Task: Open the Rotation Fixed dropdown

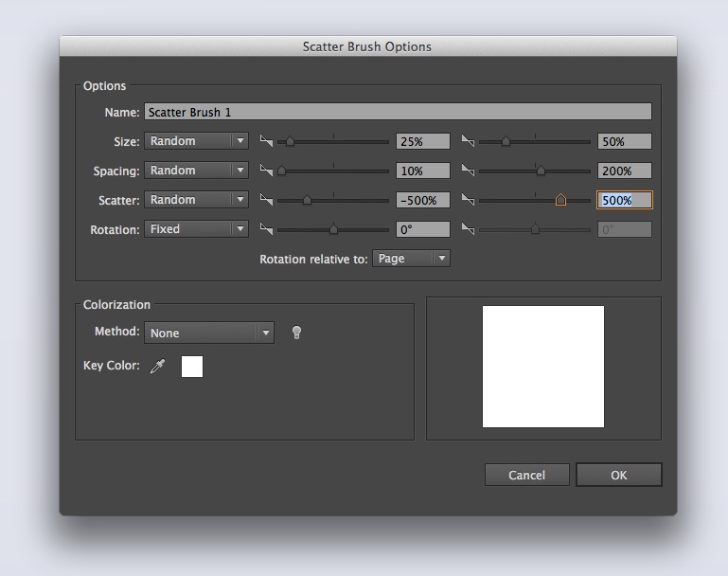Action: click(x=196, y=229)
